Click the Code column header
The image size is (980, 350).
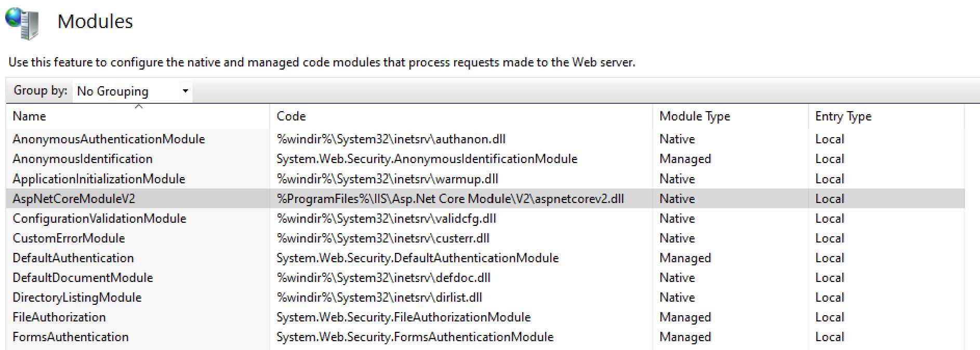[291, 116]
